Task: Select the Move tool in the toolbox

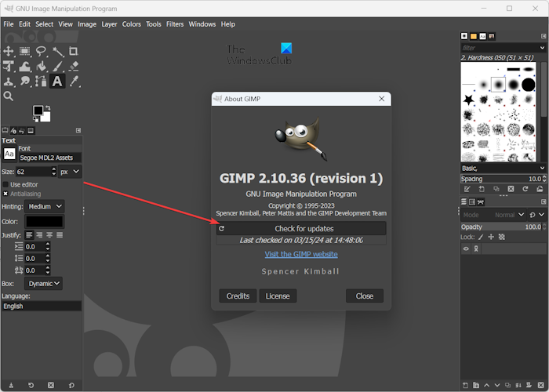Action: (9, 51)
